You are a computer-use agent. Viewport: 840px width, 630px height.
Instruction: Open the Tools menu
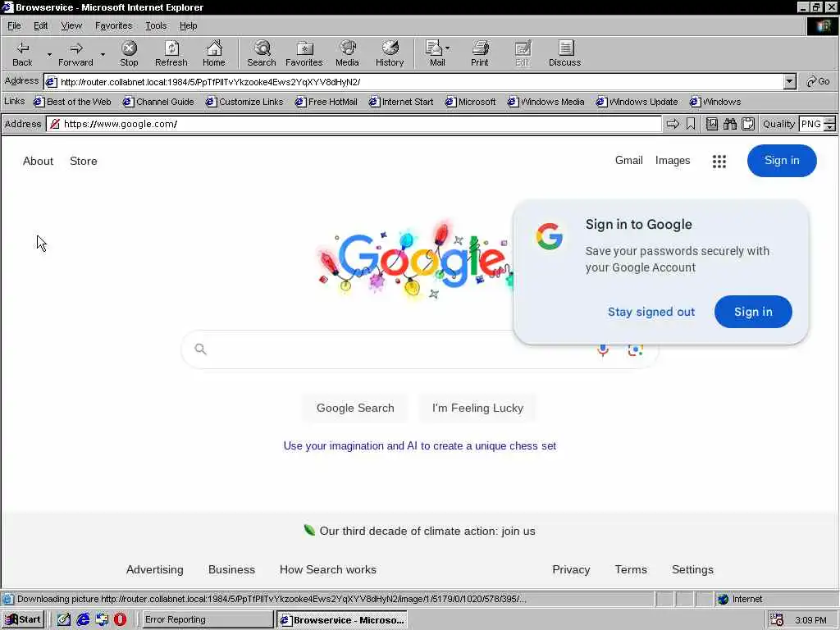(x=156, y=25)
